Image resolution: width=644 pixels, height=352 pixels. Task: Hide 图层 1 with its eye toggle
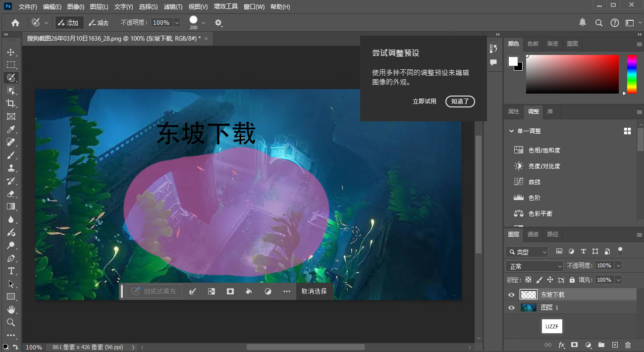pos(511,307)
